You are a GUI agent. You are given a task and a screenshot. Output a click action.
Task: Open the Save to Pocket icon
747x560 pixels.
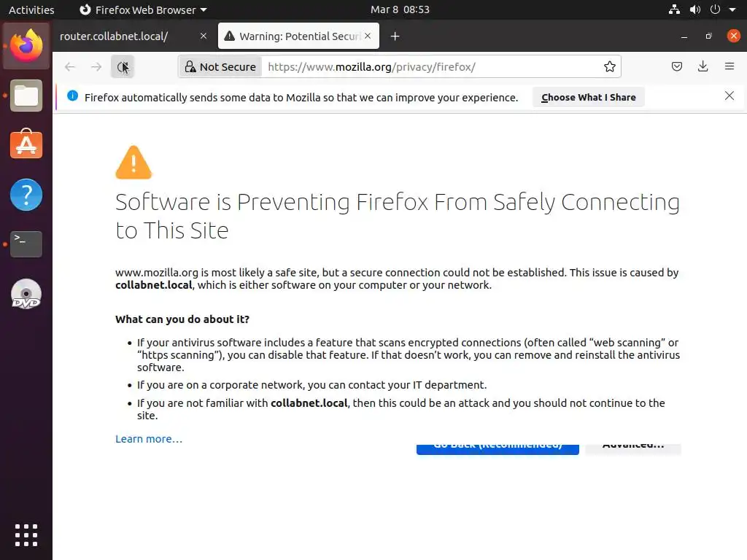click(677, 67)
